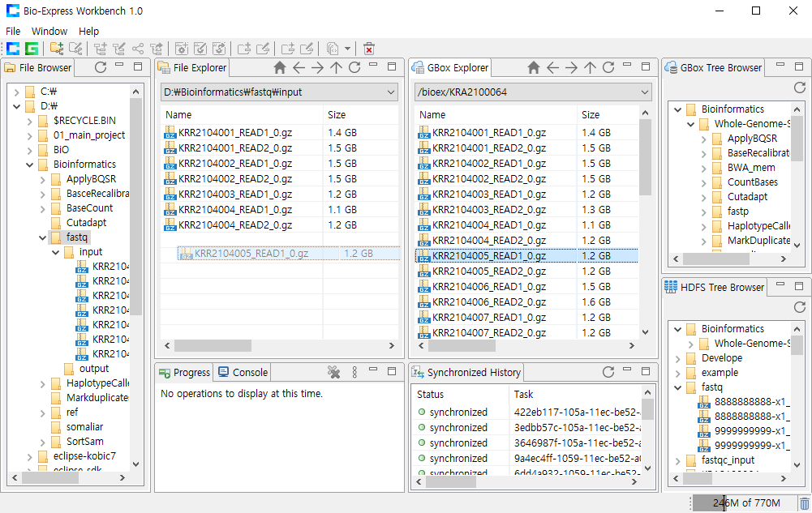Open the Window menu
Screen dimensions: 812x513
(x=49, y=31)
